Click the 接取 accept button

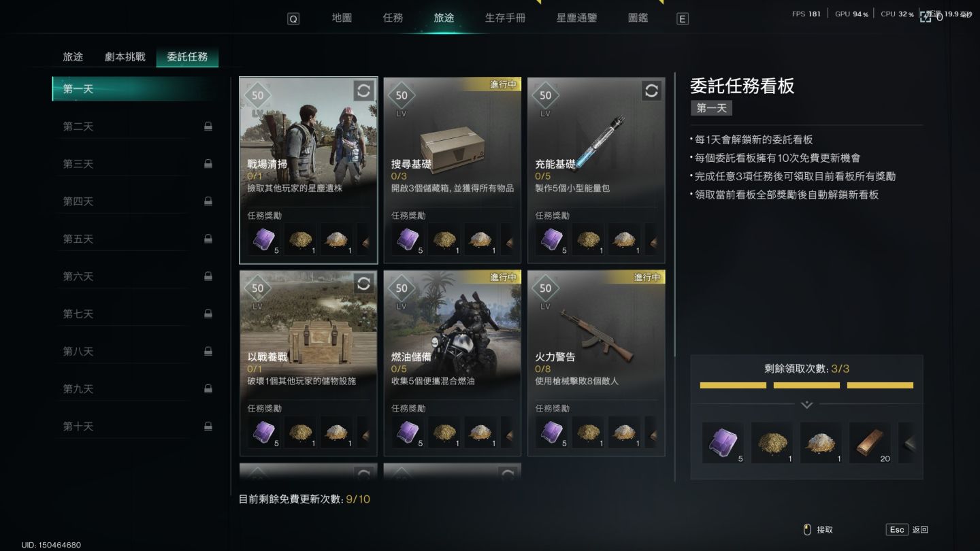[x=818, y=529]
